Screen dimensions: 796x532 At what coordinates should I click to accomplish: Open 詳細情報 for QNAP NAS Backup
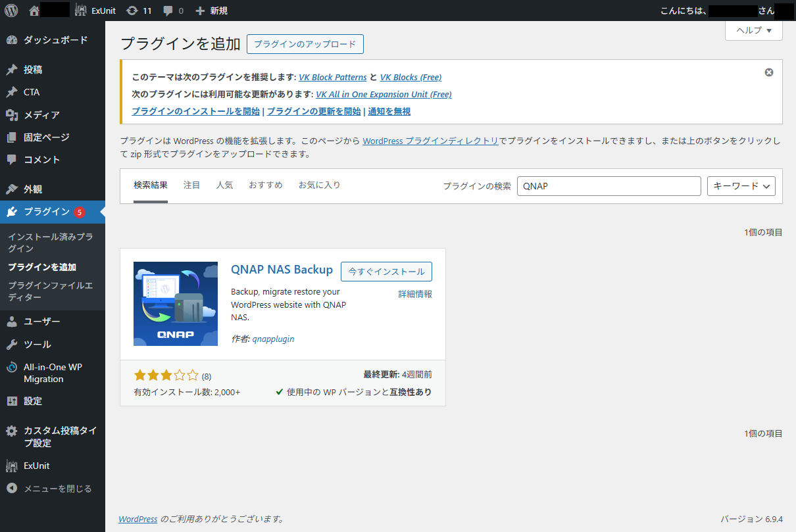point(415,294)
